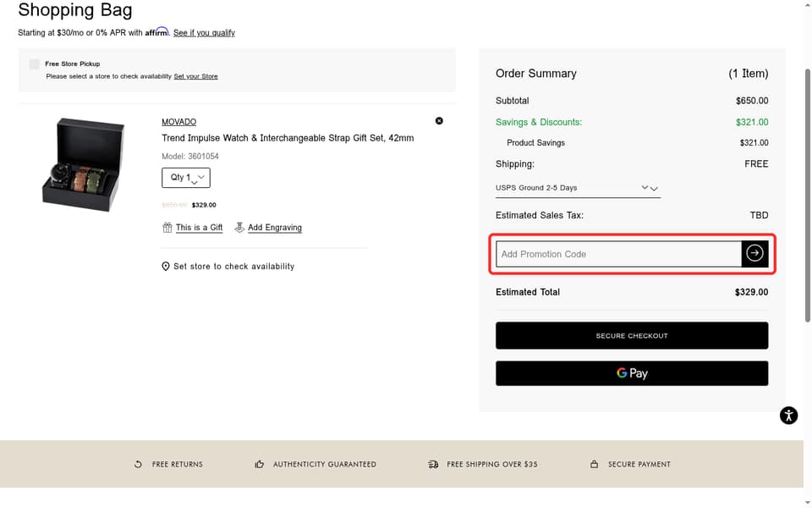Open the 'See if you qualify' Affirm link
The width and height of the screenshot is (812, 508).
[204, 33]
